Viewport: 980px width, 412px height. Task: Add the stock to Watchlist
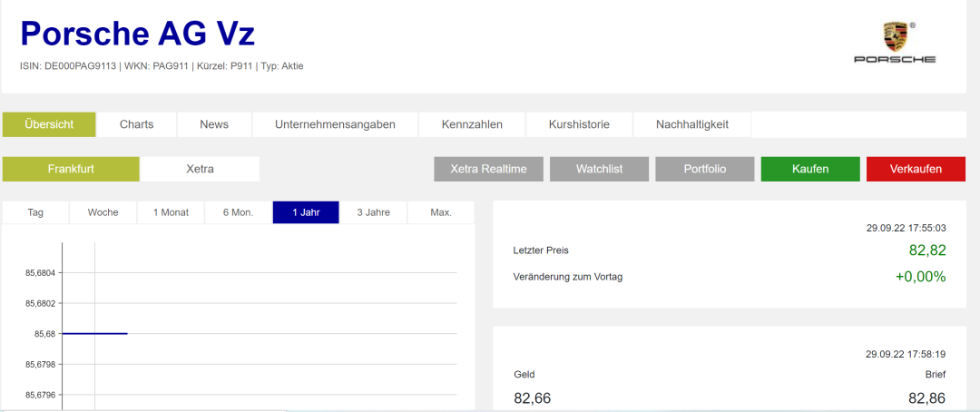pos(599,169)
